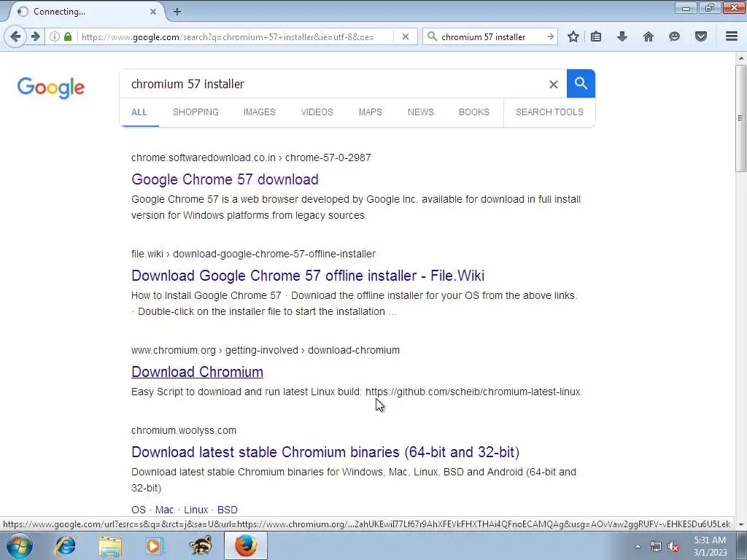This screenshot has width=747, height=560.
Task: Clear the Google search query with X
Action: pos(553,85)
